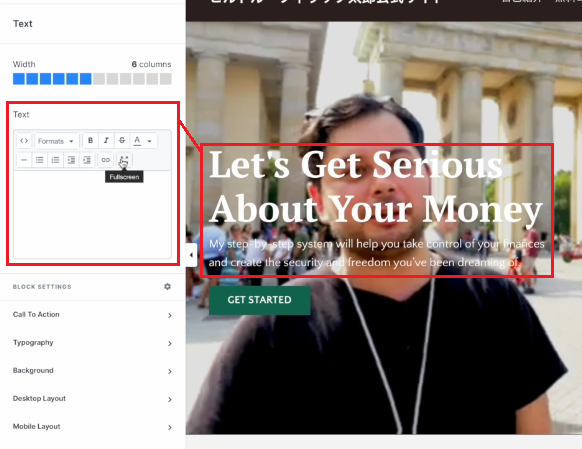Viewport: 582px width, 449px height.
Task: Open the Desktop Layout section
Action: 92,399
